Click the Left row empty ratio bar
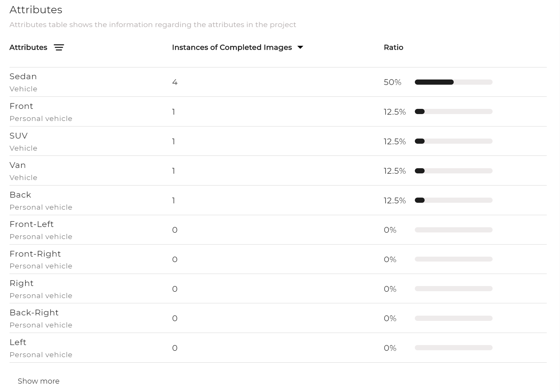This screenshot has height=392, width=560. 453,348
